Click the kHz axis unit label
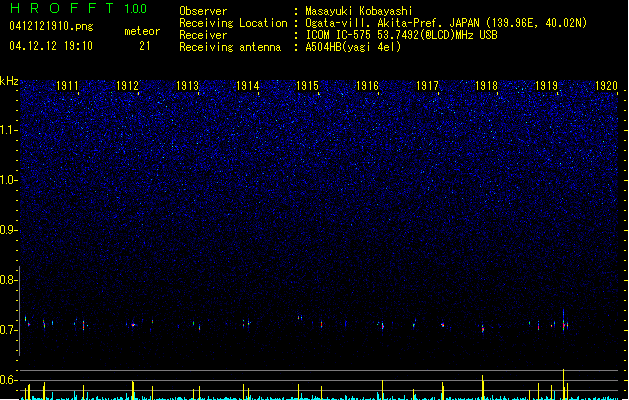 [x=9, y=81]
